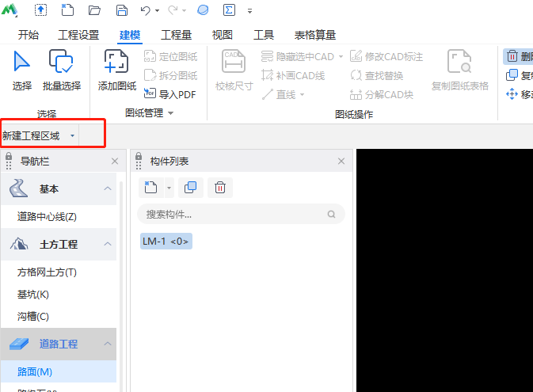Expand the 图纸管理 group dropdown arrow
Image resolution: width=533 pixels, height=392 pixels.
tap(170, 113)
